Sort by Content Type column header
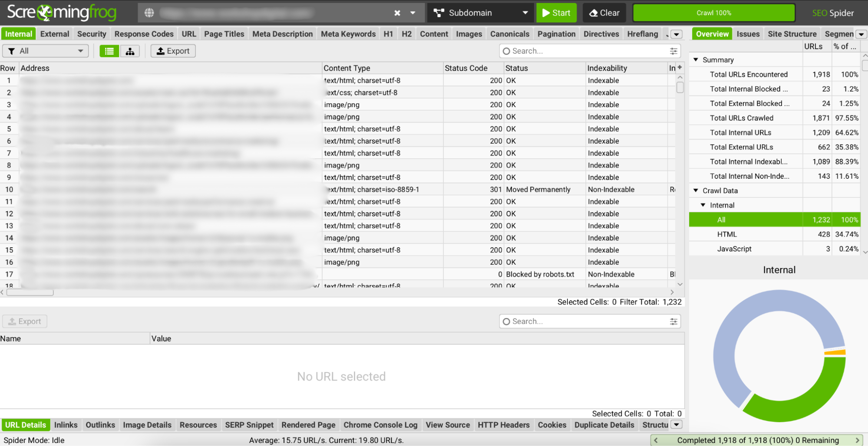The width and height of the screenshot is (868, 446). click(383, 68)
